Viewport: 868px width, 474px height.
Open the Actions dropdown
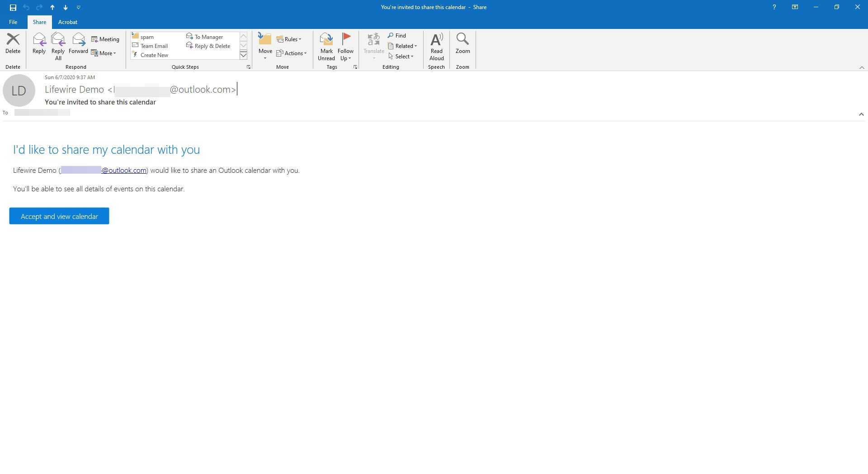point(292,53)
